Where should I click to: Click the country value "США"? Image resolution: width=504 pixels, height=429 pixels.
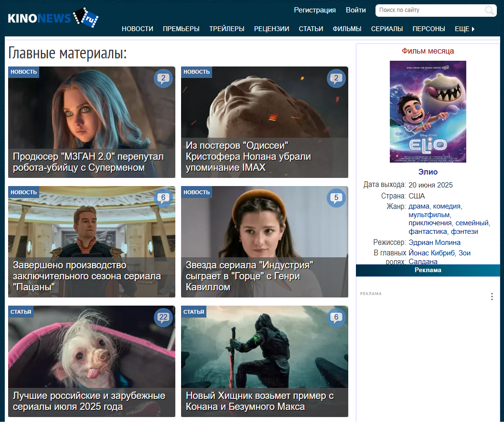click(x=417, y=196)
